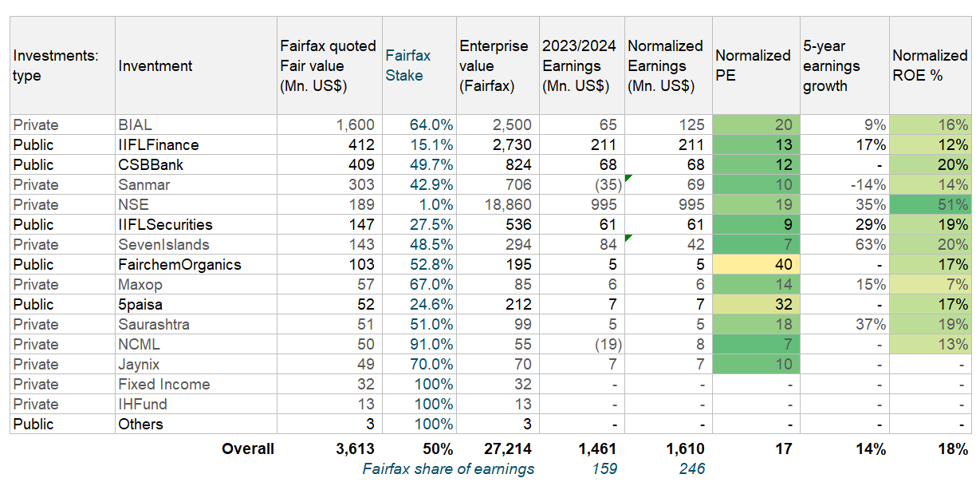Click overall normalized ROE 18%

952,448
